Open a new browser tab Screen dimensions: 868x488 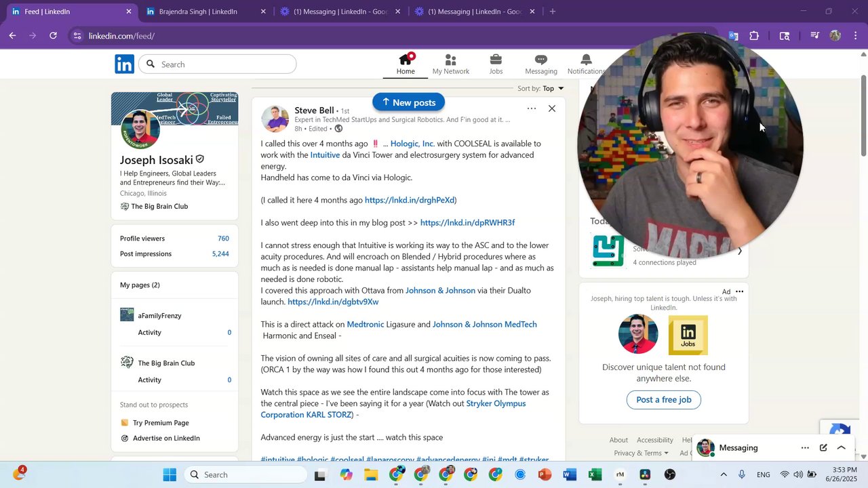click(x=553, y=12)
